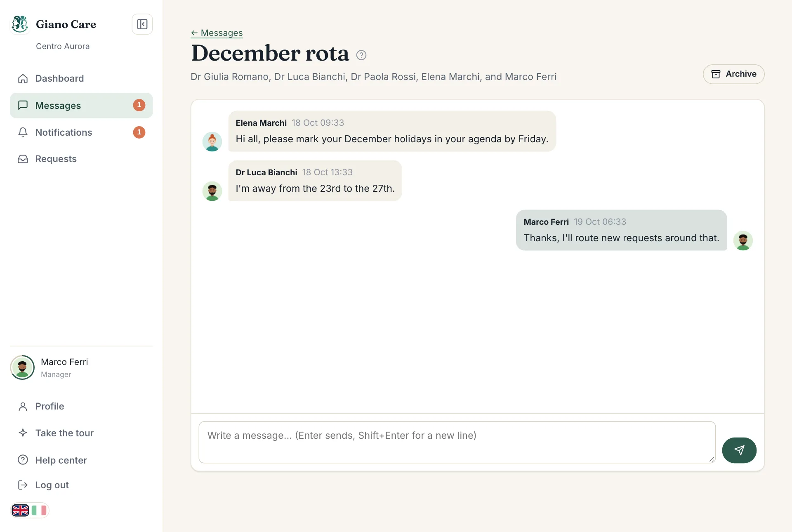Click the '19 Oct 06:33' timestamp

tap(600, 222)
